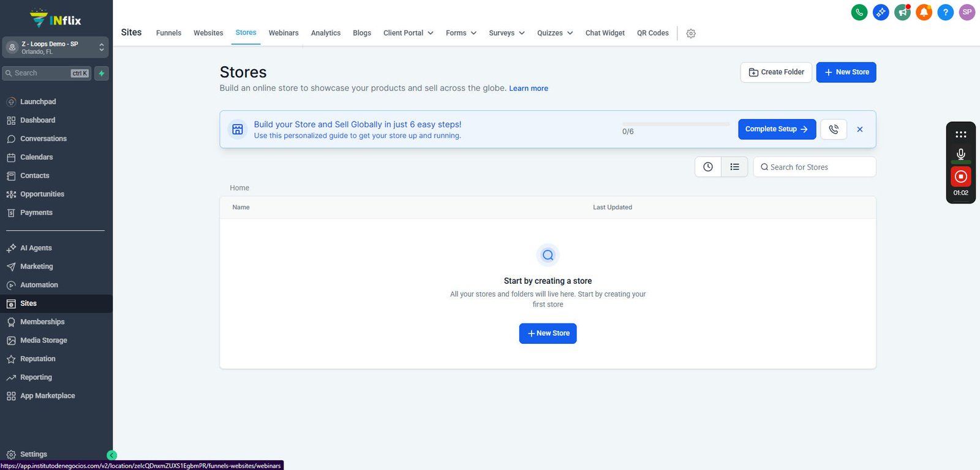Open Automation in the sidebar
980x470 pixels.
pyautogui.click(x=39, y=285)
